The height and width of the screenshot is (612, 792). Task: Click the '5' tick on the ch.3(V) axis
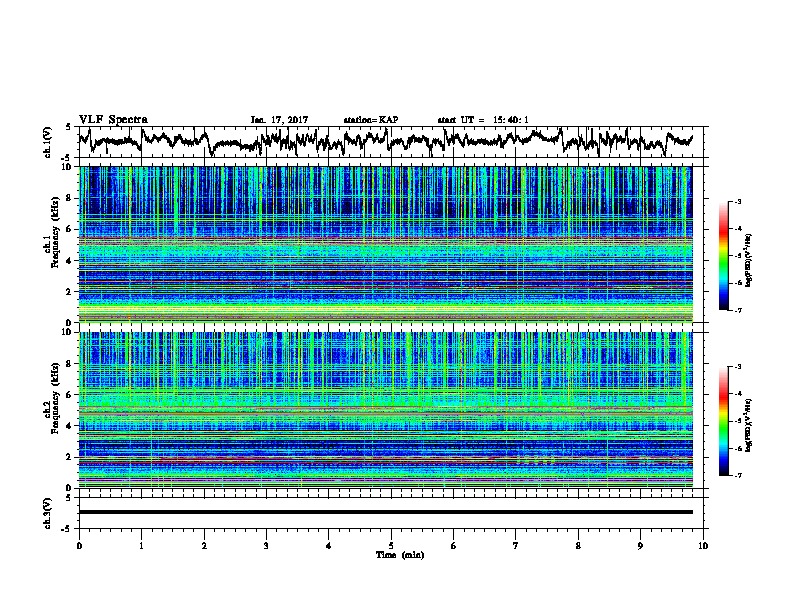68,498
